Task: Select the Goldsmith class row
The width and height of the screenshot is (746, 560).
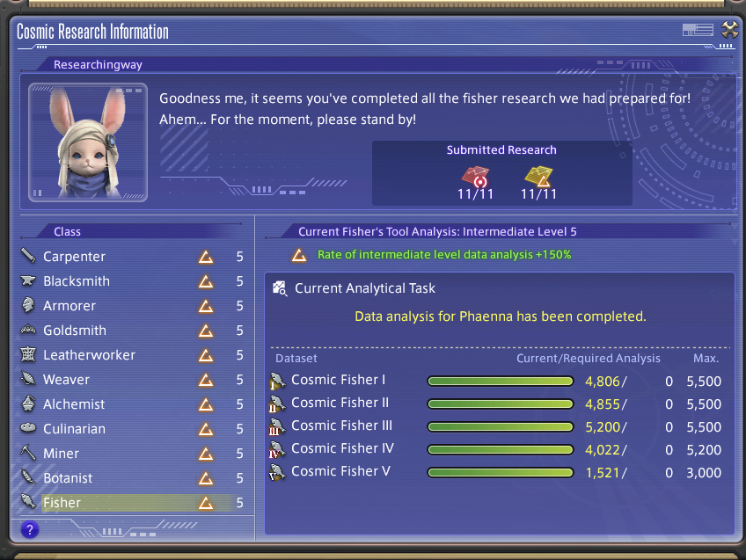Action: pyautogui.click(x=133, y=331)
